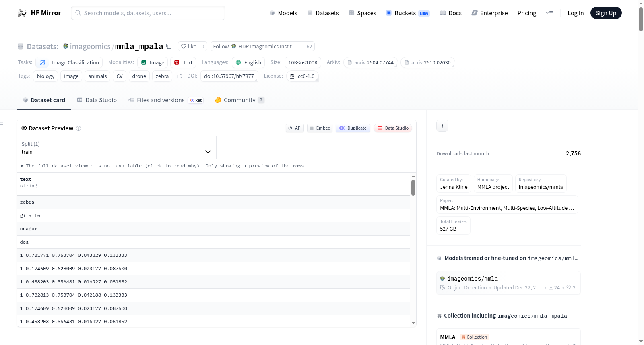
Task: Open Datasets in the top navigation
Action: 323,13
